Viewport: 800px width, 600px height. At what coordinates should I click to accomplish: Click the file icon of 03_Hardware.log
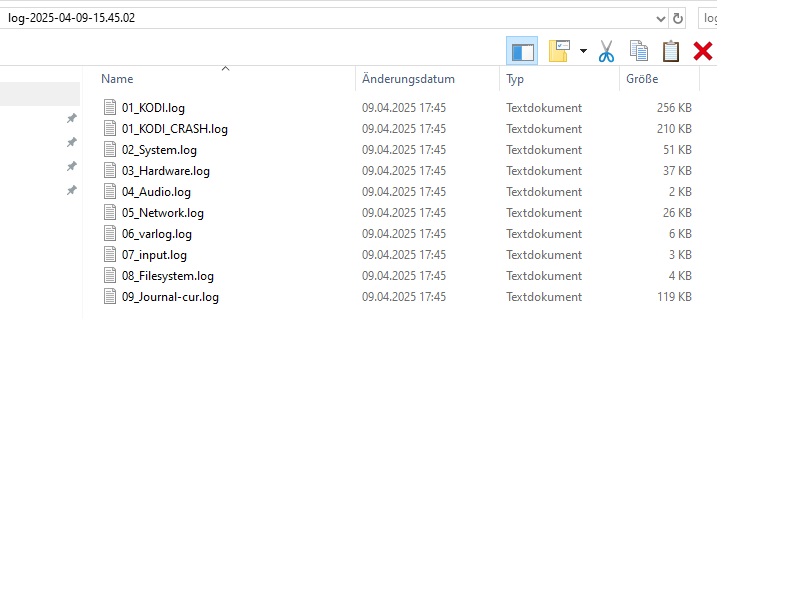110,170
